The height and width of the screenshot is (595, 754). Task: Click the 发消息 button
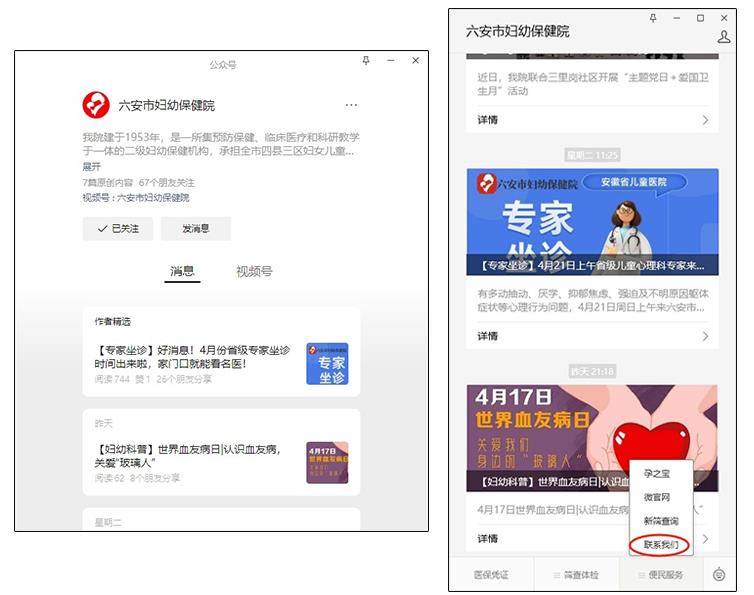pyautogui.click(x=195, y=229)
